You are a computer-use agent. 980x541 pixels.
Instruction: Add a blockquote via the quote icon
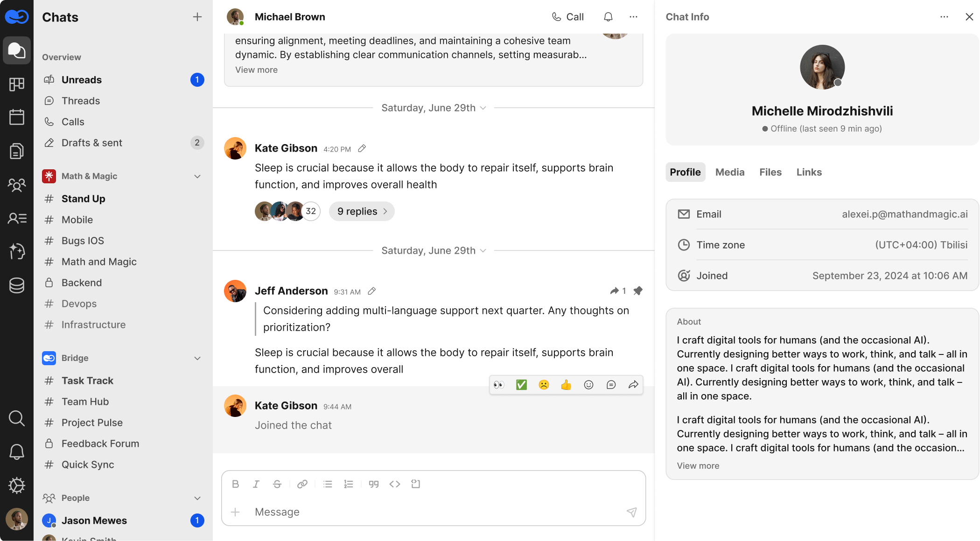click(373, 484)
